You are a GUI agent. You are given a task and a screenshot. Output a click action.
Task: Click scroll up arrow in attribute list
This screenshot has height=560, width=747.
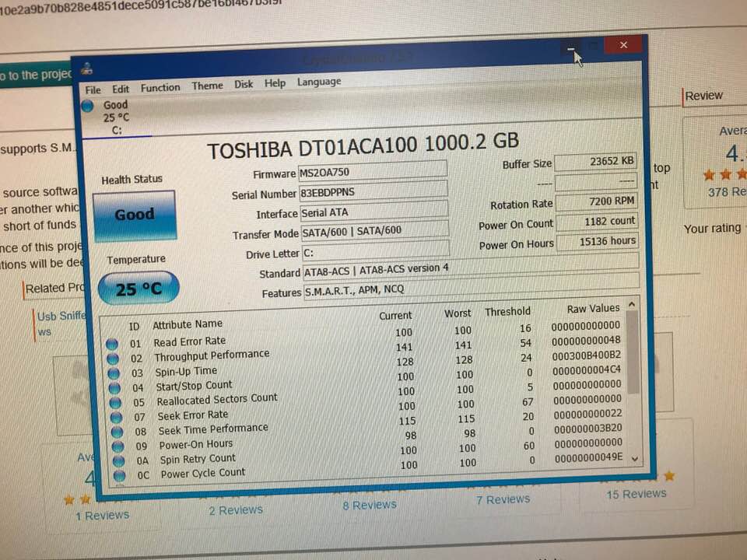tap(632, 304)
